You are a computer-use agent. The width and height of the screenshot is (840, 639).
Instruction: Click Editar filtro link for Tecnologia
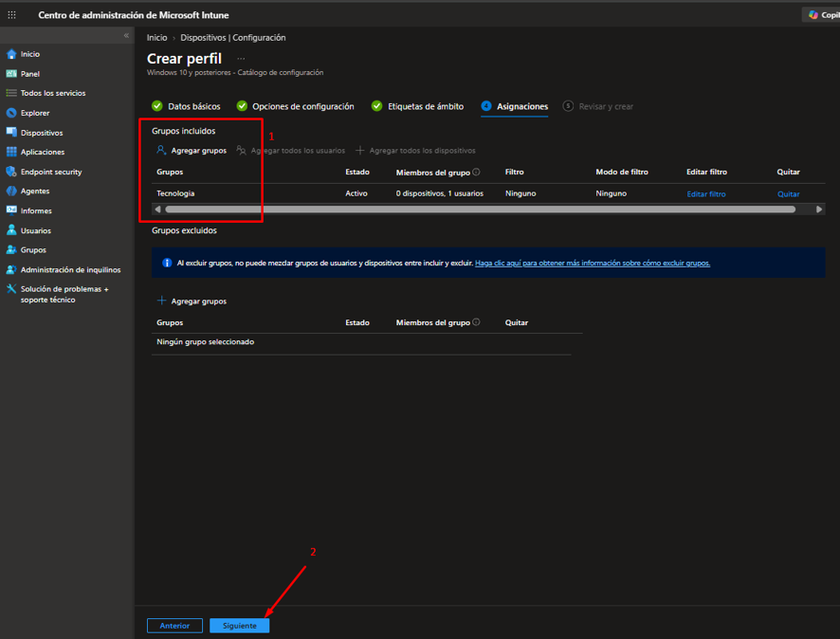tap(706, 194)
